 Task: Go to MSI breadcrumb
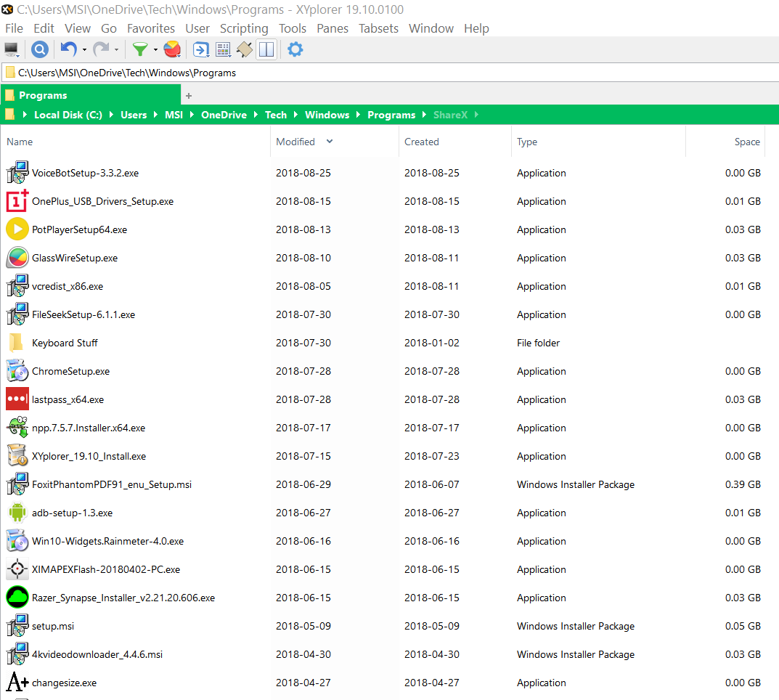(x=174, y=115)
